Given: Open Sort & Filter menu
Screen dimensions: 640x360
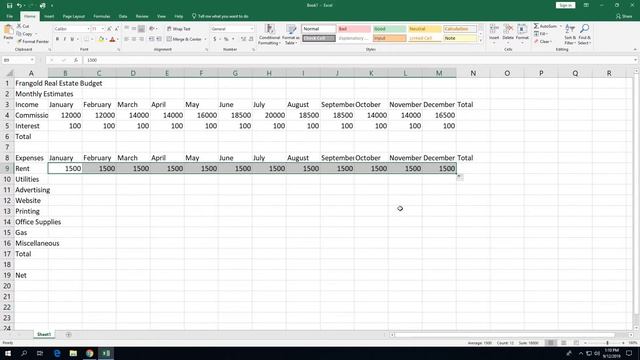Looking at the screenshot, I should (x=570, y=34).
